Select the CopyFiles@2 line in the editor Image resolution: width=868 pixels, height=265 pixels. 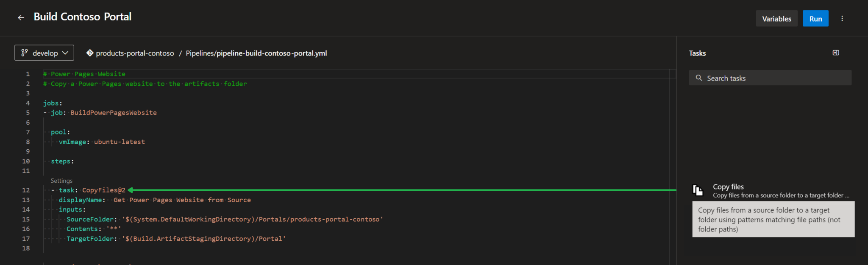coord(103,190)
